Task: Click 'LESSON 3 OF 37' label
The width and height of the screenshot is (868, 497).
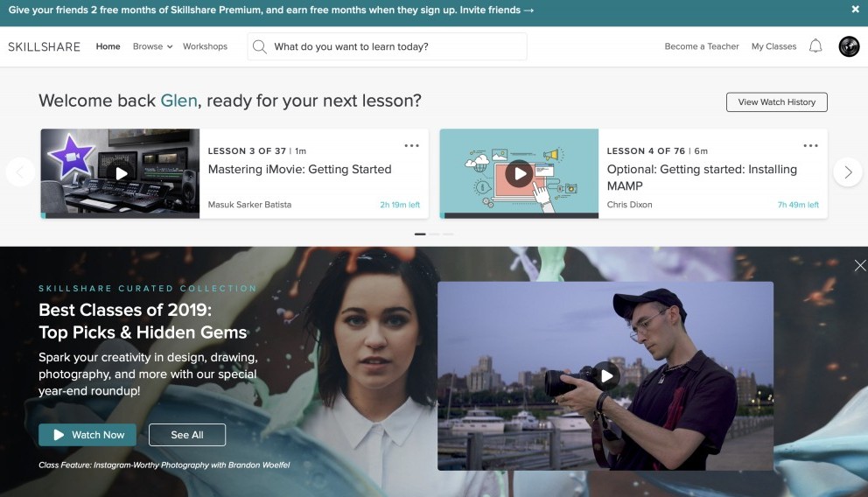Action: point(247,151)
